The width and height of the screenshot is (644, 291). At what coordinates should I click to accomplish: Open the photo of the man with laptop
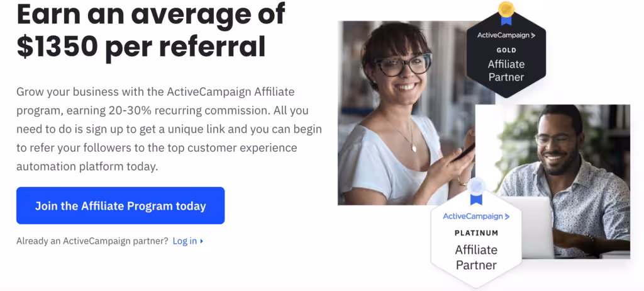tap(566, 164)
